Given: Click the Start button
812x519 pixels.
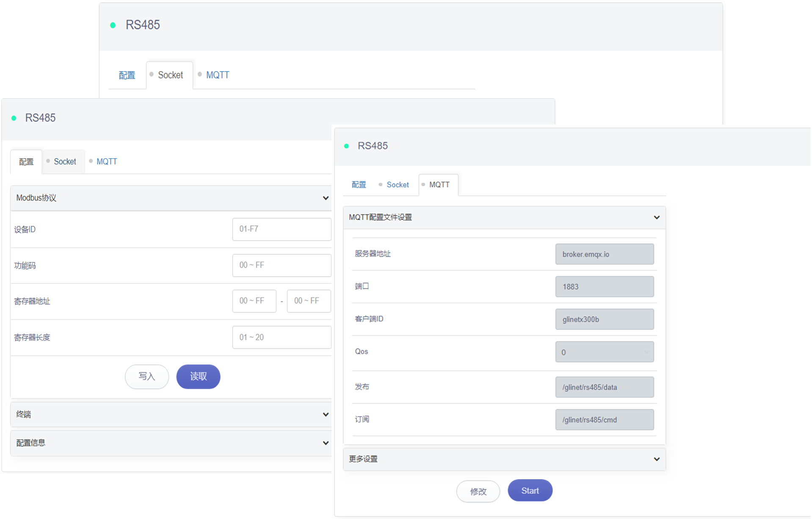Looking at the screenshot, I should pos(530,491).
